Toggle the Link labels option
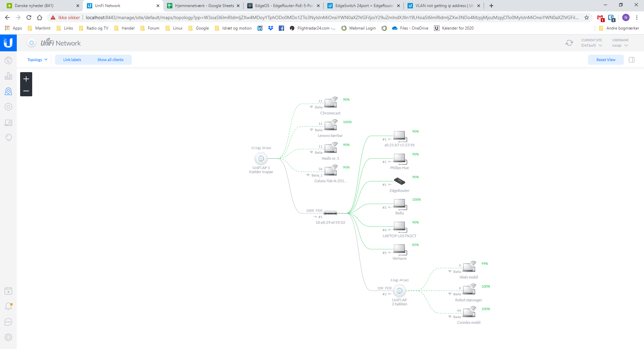This screenshot has width=644, height=349. pyautogui.click(x=72, y=60)
